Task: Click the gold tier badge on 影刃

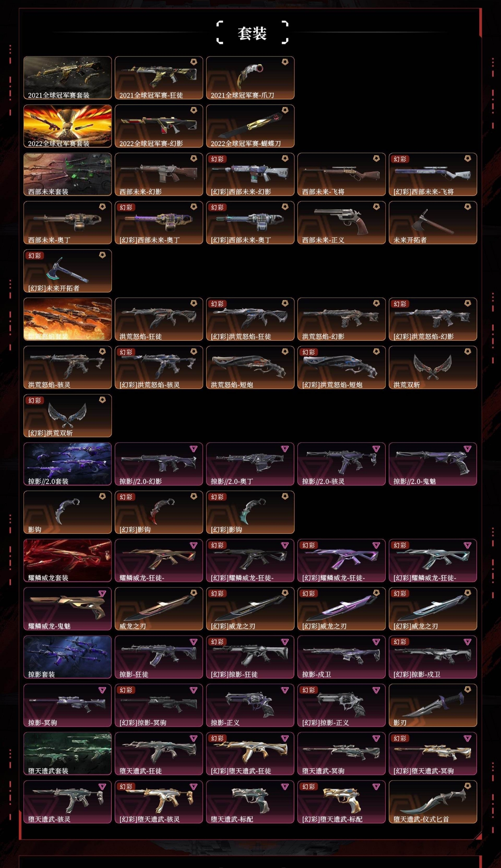Action: (468, 689)
